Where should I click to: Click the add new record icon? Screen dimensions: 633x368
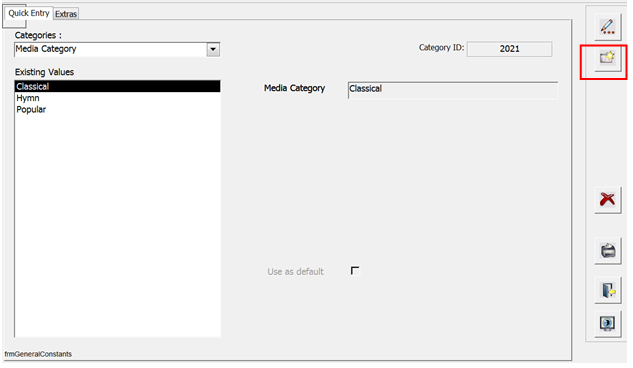[607, 59]
